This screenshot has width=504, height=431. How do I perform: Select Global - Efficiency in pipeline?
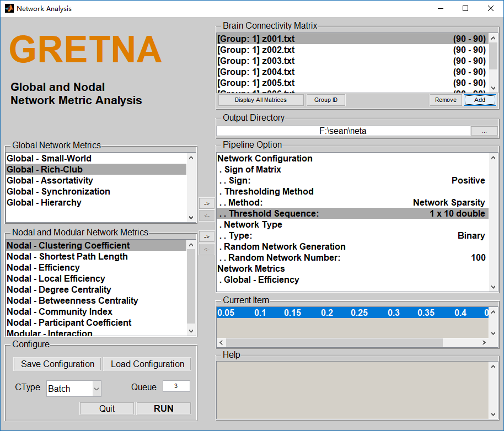point(352,280)
